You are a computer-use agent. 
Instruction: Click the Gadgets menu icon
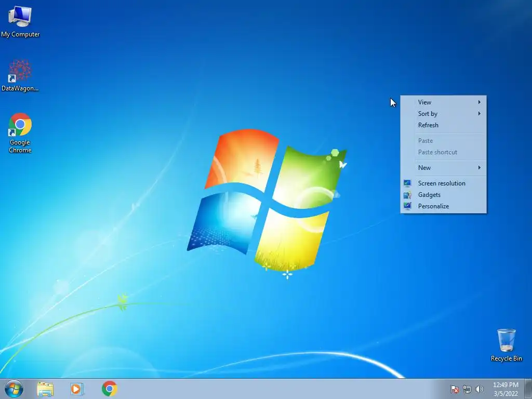407,195
